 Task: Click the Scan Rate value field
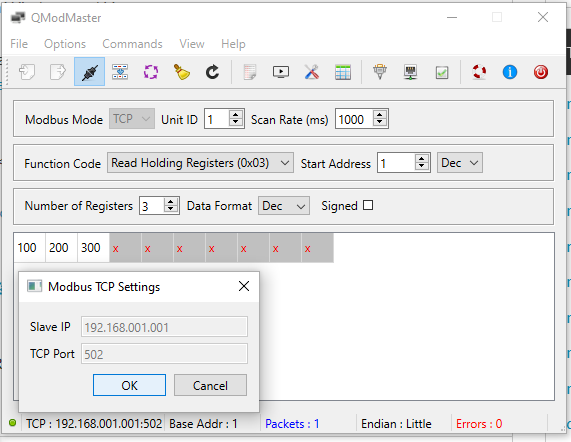click(354, 119)
